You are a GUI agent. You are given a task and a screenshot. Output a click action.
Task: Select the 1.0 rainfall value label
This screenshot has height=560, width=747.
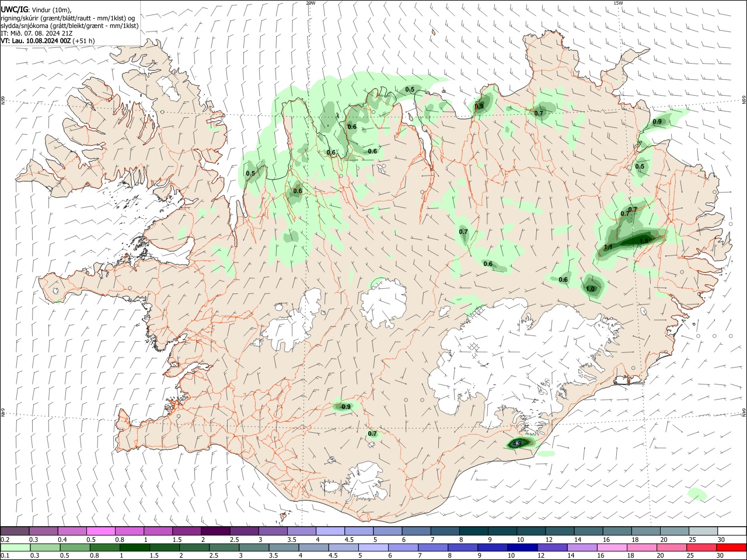(x=590, y=289)
